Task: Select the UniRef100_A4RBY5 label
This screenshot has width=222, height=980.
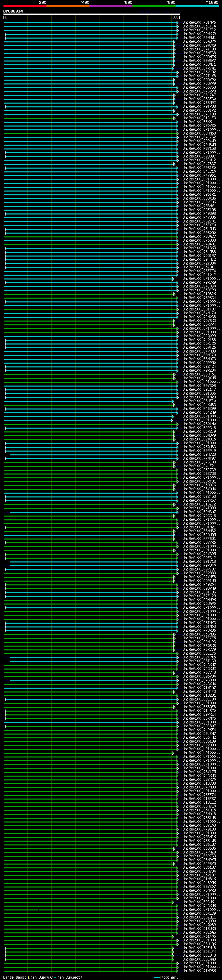Action: (x=199, y=864)
